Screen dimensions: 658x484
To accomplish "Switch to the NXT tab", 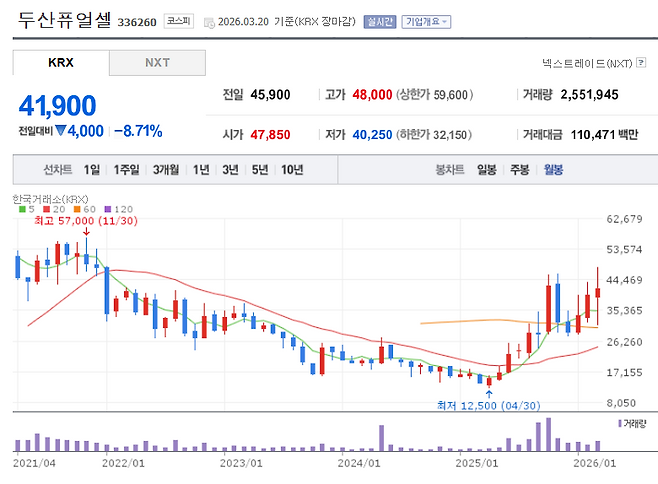I will [157, 63].
